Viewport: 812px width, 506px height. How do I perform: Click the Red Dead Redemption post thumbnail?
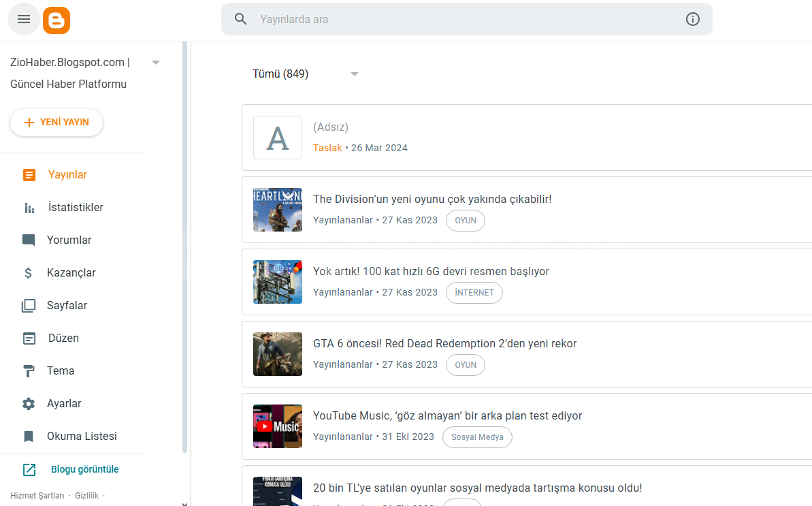278,354
